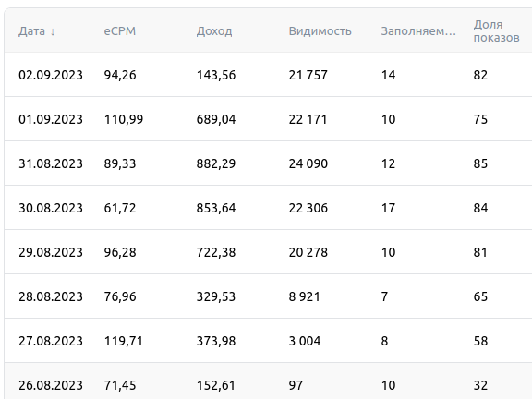Image resolution: width=532 pixels, height=399 pixels.
Task: Select the highlighted 26.08.2023 row
Action: (x=268, y=381)
